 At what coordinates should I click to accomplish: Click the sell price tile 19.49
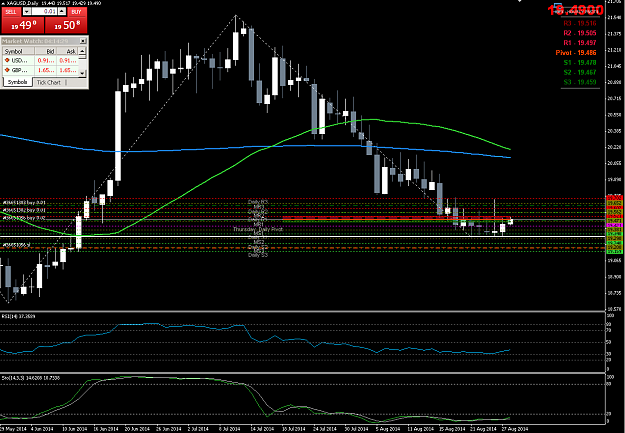pos(22,26)
